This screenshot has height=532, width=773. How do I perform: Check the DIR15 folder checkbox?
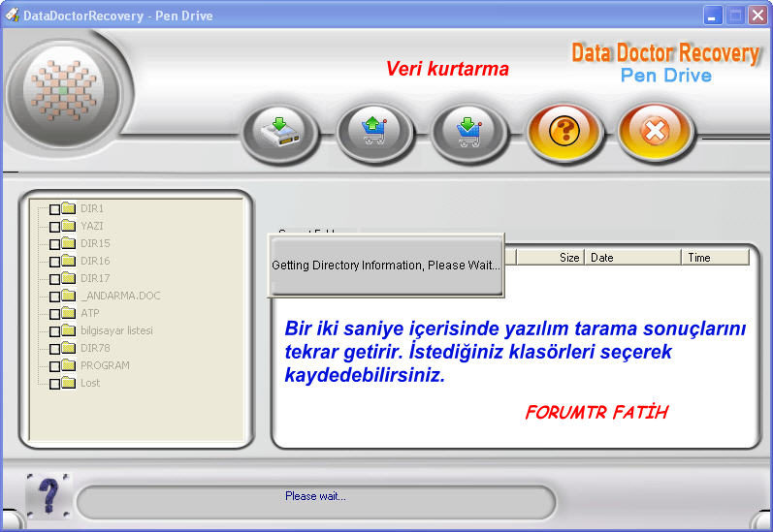(54, 244)
